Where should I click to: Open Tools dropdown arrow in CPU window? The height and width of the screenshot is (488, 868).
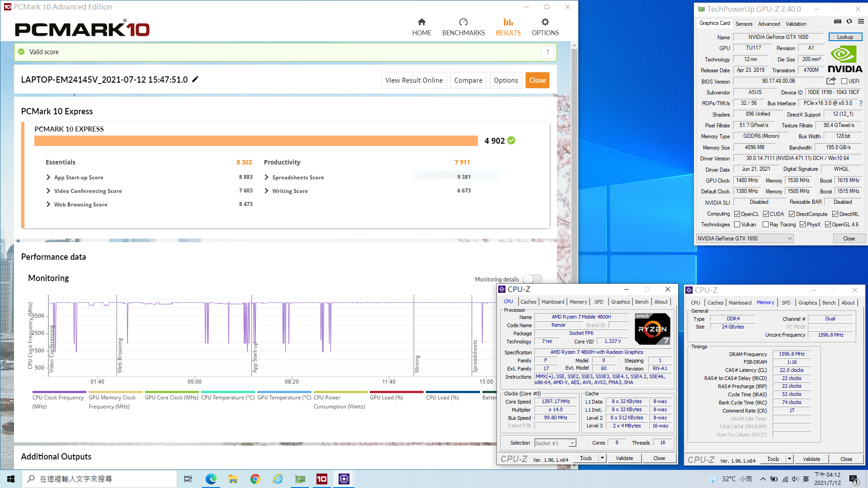602,458
